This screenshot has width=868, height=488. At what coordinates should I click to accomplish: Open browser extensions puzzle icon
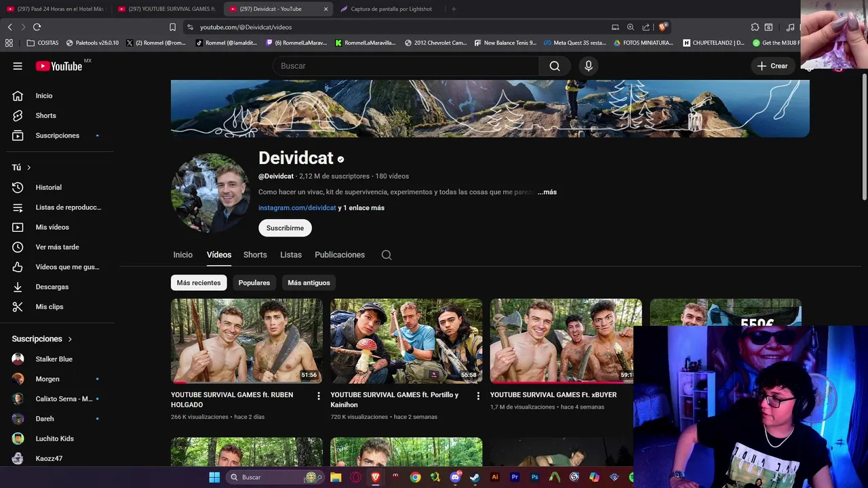point(755,27)
